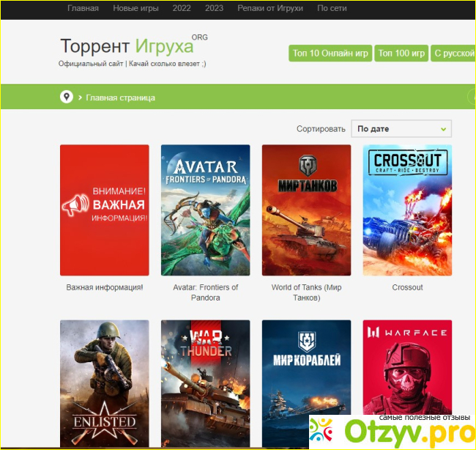Viewport: 476px width, 450px height.
Task: Expand the По дате sort dropdown
Action: (401, 129)
